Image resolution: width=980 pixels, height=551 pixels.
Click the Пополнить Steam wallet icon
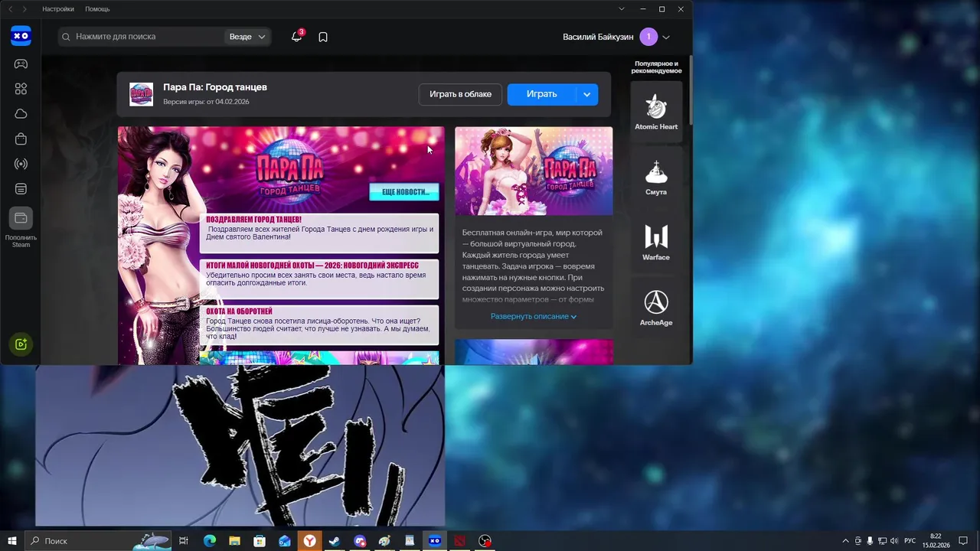point(21,218)
